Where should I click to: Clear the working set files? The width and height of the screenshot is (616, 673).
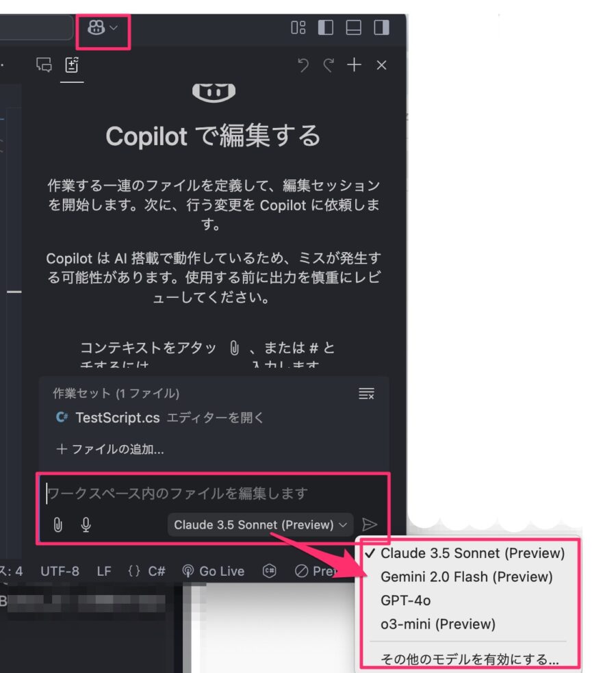tap(366, 393)
